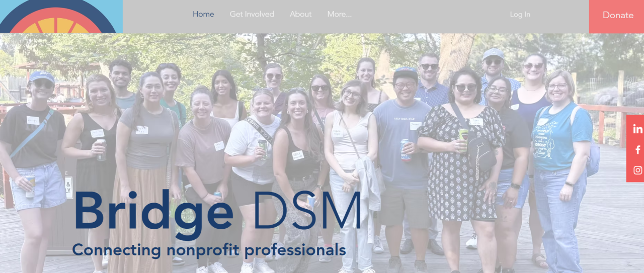
Task: Click the red social media sidebar strip
Action: pyautogui.click(x=635, y=148)
